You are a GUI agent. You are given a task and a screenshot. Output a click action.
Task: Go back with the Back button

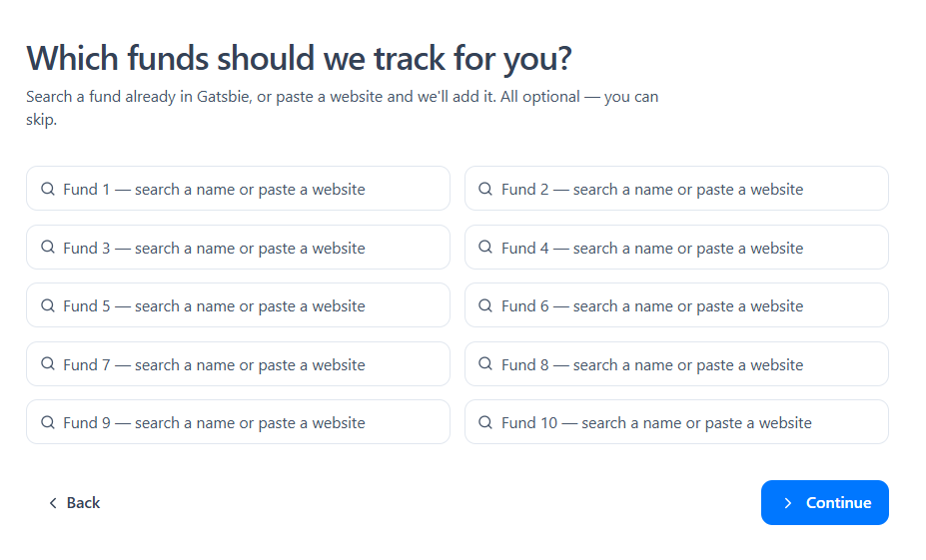[74, 503]
